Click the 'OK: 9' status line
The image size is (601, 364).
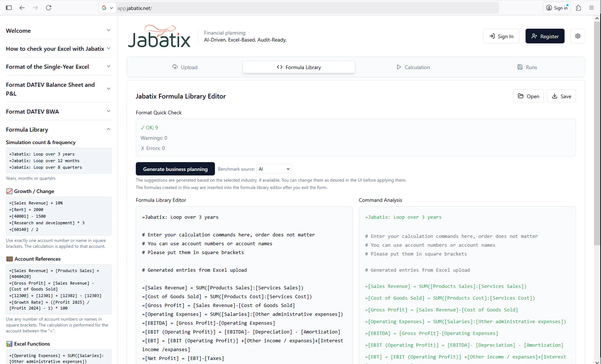pyautogui.click(x=149, y=128)
